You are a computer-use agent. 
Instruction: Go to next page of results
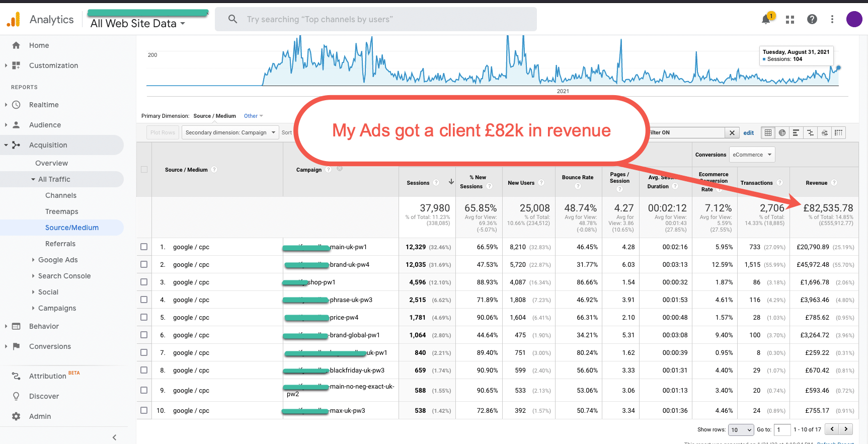tap(846, 429)
